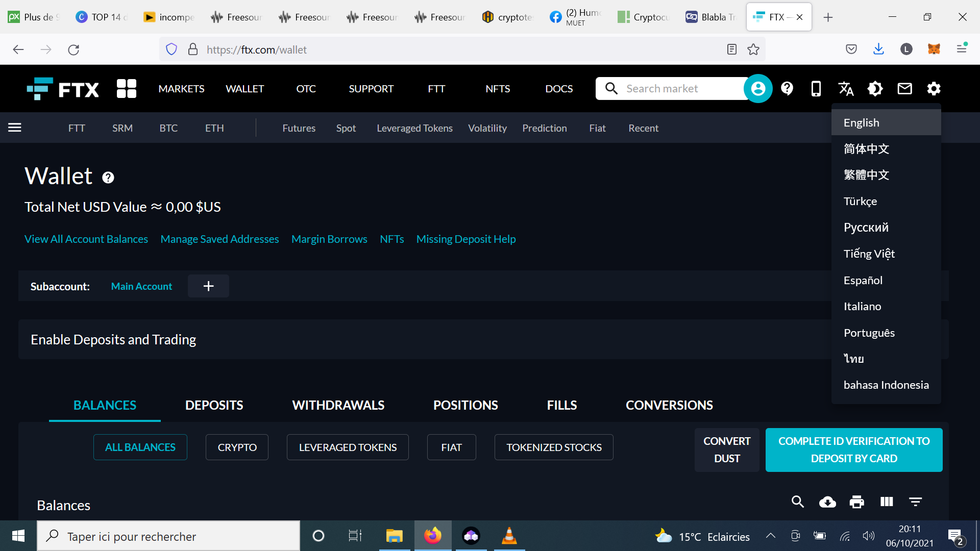Choose 简体中文 language
The width and height of the screenshot is (980, 551).
(x=886, y=149)
